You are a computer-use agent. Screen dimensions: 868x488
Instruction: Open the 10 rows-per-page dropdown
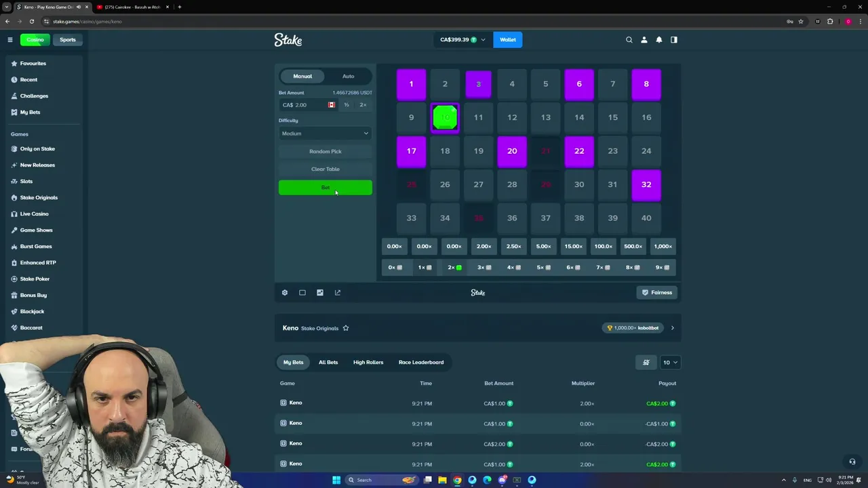click(x=670, y=363)
